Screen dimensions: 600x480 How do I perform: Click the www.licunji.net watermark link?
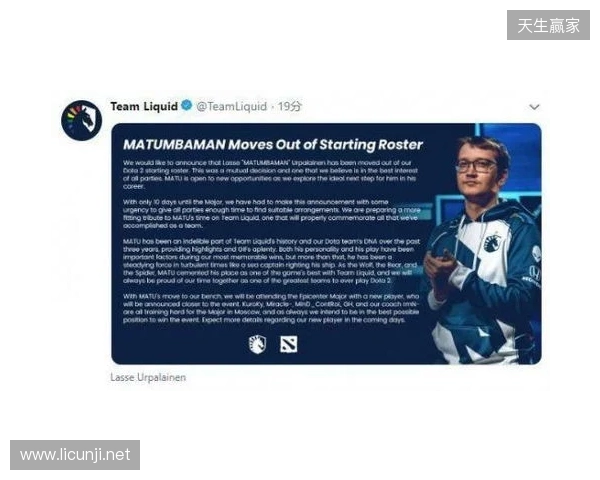[75, 455]
